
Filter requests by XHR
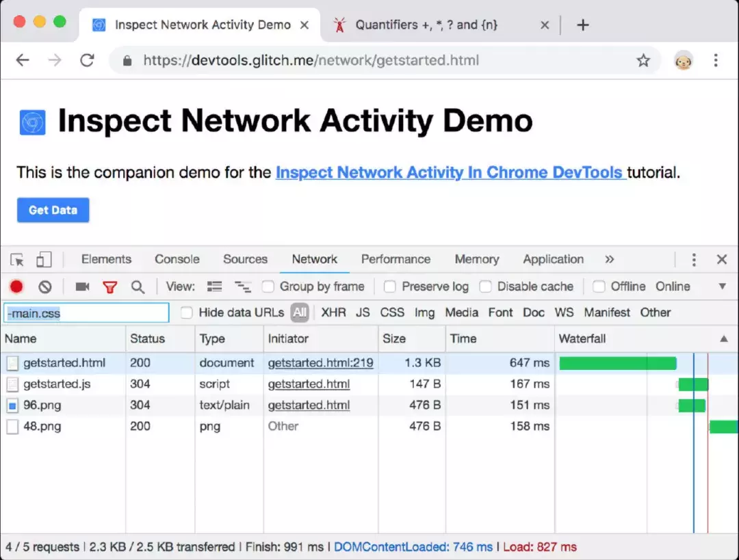coord(334,312)
